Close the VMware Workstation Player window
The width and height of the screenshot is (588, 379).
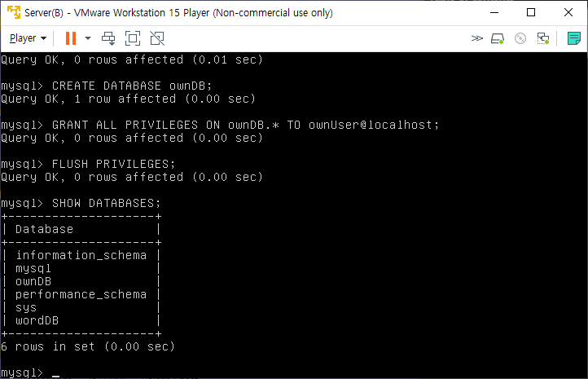pyautogui.click(x=568, y=12)
